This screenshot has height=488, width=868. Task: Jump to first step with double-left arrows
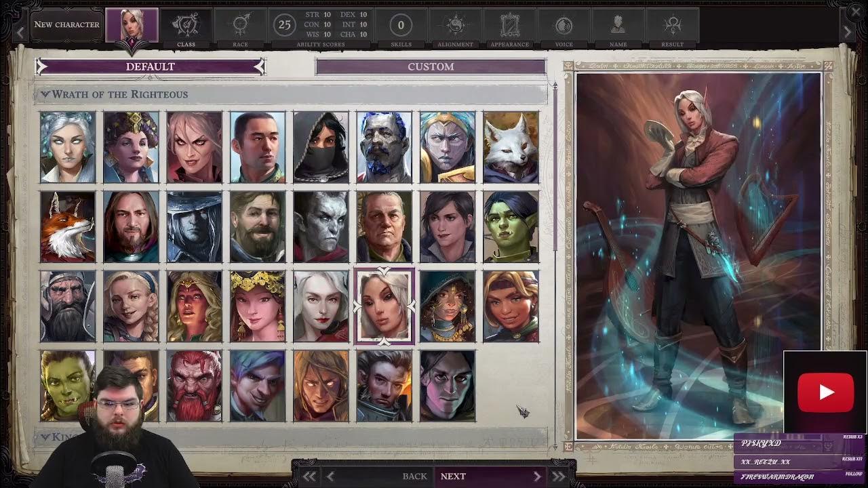pyautogui.click(x=309, y=476)
